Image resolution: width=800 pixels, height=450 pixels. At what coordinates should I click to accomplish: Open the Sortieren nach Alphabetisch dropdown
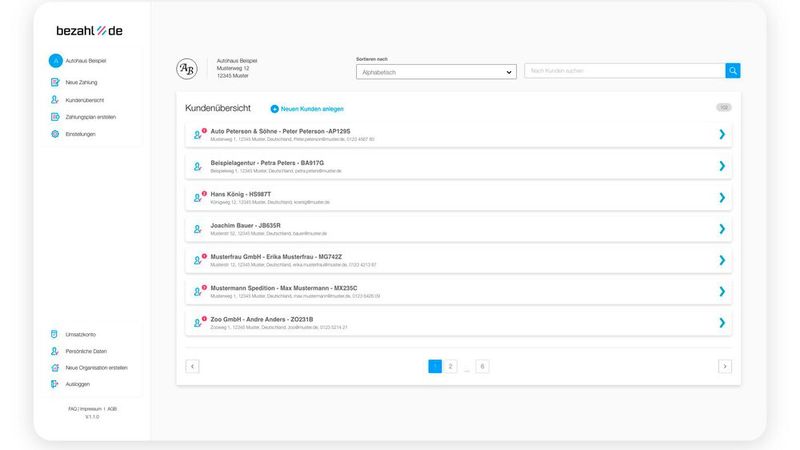coord(436,72)
